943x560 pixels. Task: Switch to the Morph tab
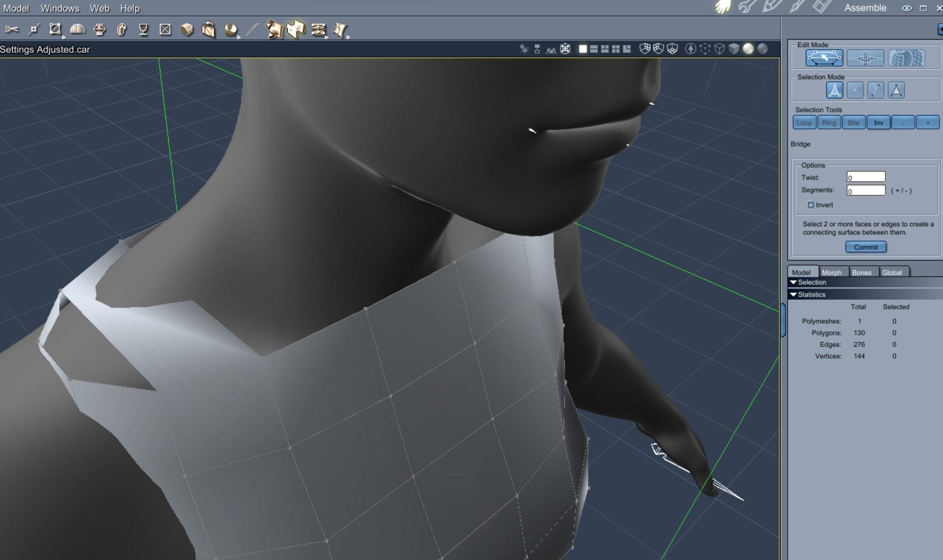[831, 272]
